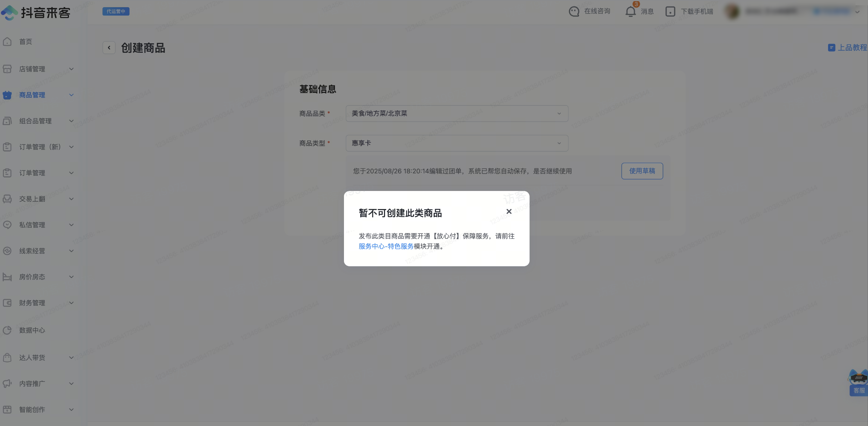Select 私信管理 menu item
868x426 pixels.
point(32,225)
